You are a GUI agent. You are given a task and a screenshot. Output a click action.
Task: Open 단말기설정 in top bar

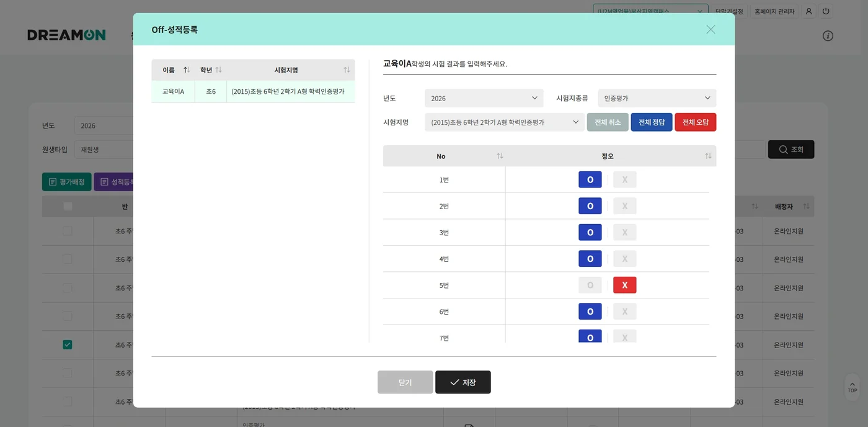pyautogui.click(x=729, y=11)
